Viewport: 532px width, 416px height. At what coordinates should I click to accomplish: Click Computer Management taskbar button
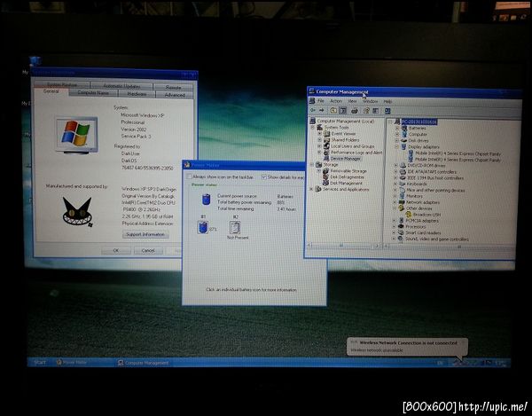[x=143, y=363]
